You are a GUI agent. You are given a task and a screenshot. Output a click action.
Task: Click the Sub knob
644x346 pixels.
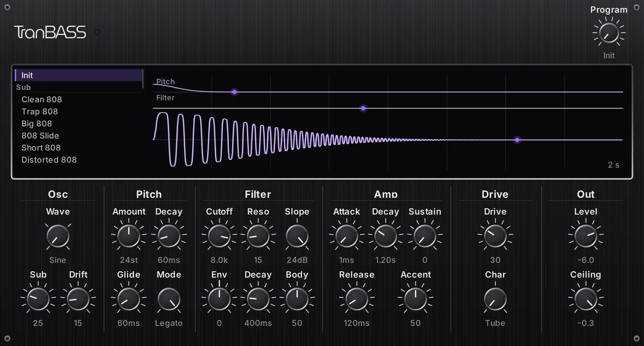(38, 300)
